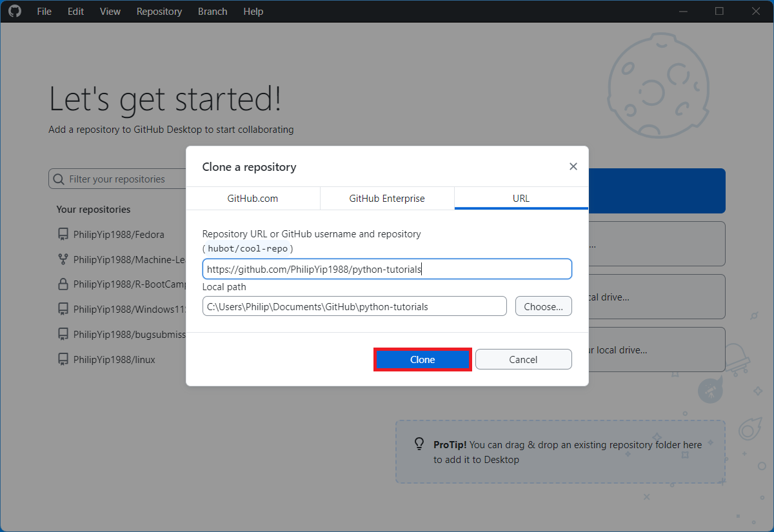The width and height of the screenshot is (774, 532).
Task: Click the Repository URL input field
Action: (x=387, y=269)
